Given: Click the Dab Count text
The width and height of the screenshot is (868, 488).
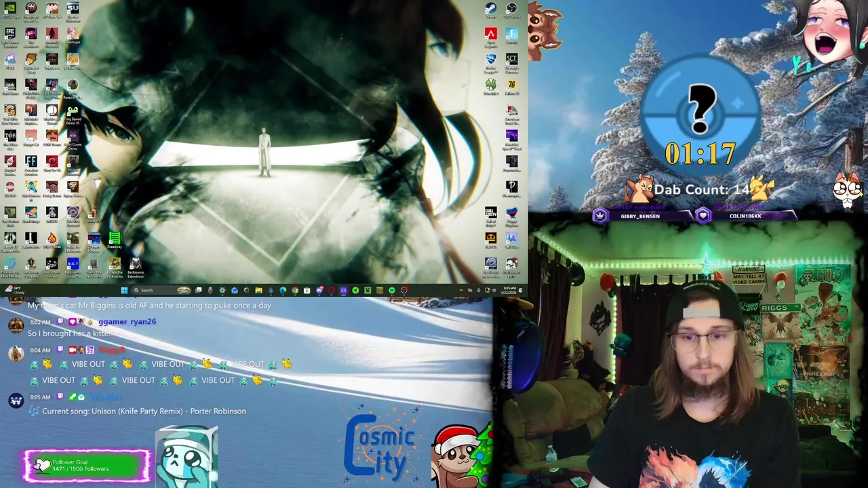Looking at the screenshot, I should pyautogui.click(x=702, y=190).
